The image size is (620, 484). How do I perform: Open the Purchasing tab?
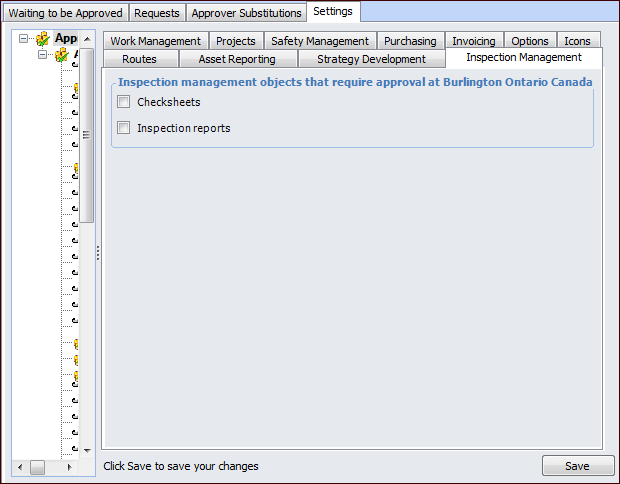point(410,41)
